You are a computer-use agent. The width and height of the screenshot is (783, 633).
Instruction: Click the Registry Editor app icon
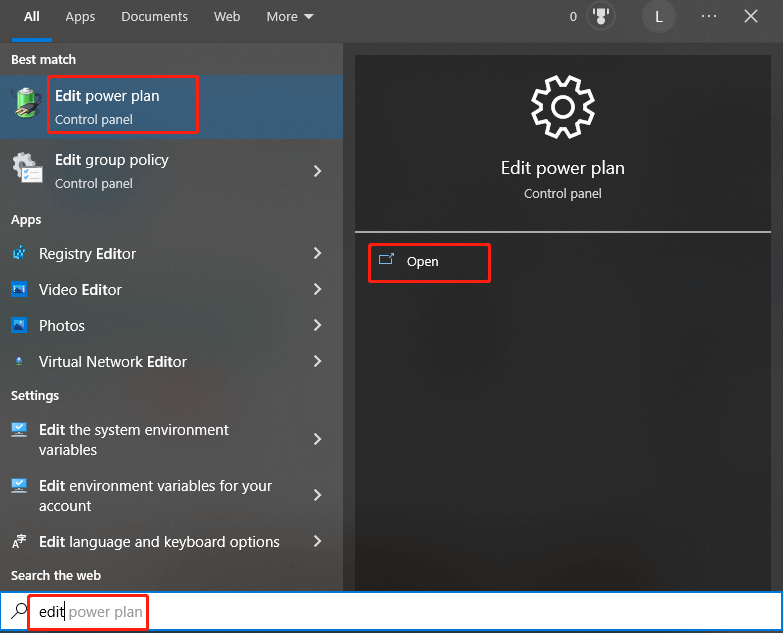click(19, 253)
